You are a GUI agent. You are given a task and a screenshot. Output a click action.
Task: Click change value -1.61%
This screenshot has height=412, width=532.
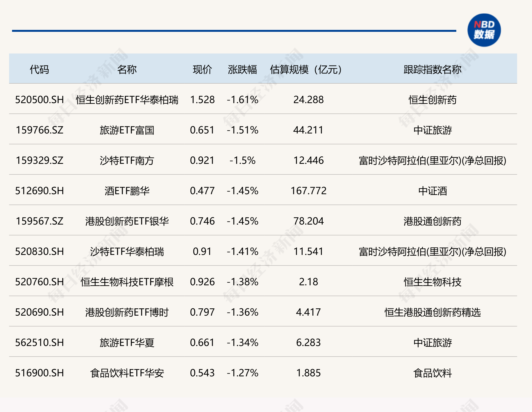click(x=242, y=100)
